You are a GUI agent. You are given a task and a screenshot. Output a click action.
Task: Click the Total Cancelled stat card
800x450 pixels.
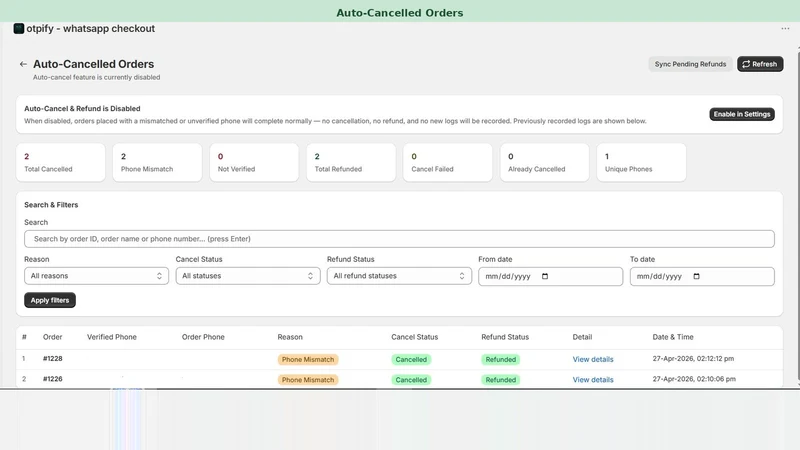(x=61, y=162)
